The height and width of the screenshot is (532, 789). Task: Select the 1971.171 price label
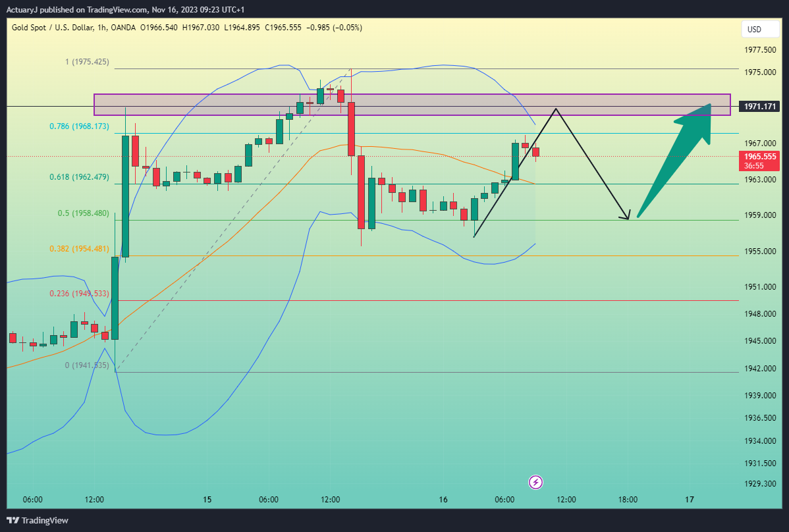761,107
